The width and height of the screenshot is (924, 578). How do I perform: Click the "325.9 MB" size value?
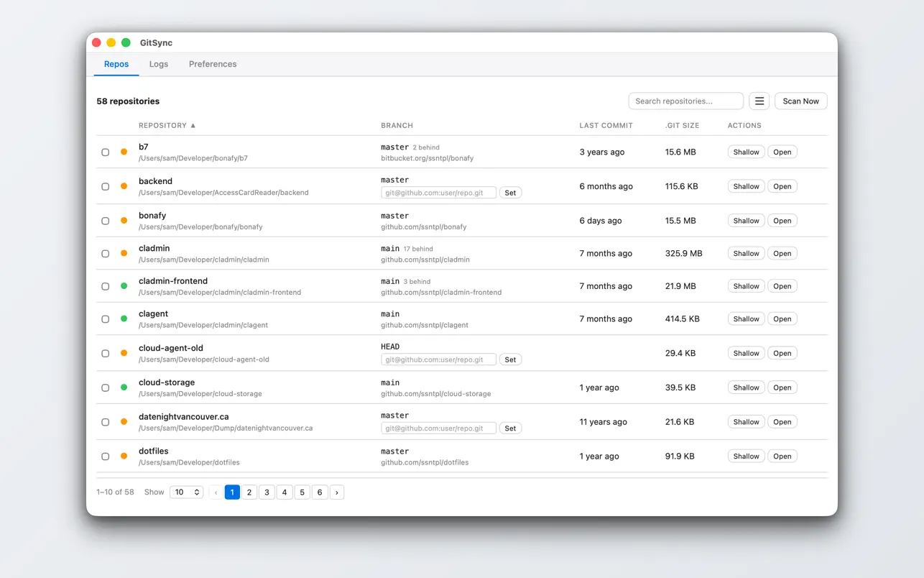point(683,254)
